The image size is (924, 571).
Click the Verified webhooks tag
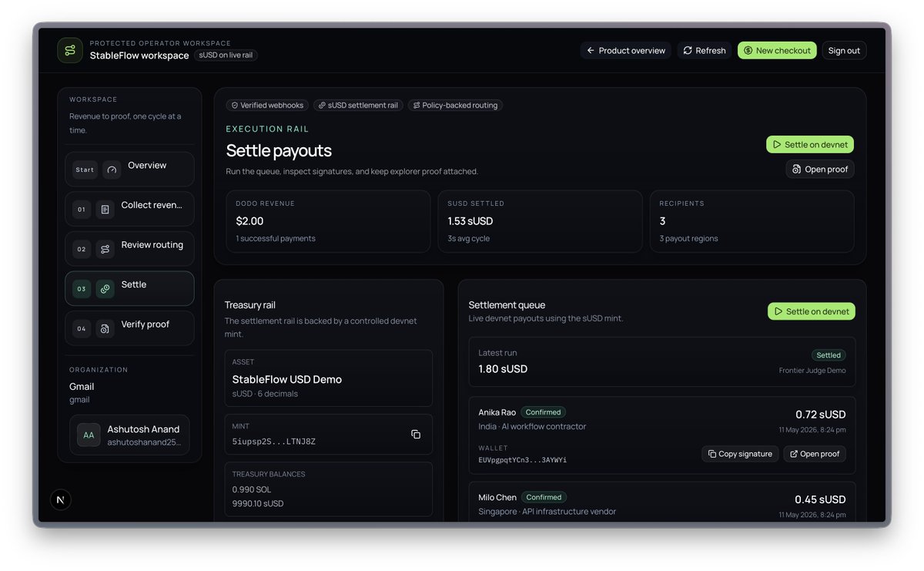[x=267, y=105]
